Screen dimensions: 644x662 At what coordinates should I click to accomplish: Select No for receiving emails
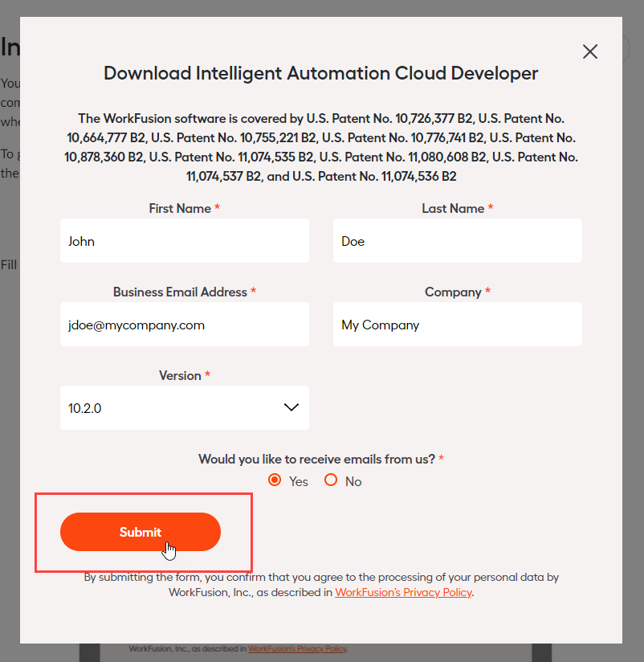tap(331, 480)
